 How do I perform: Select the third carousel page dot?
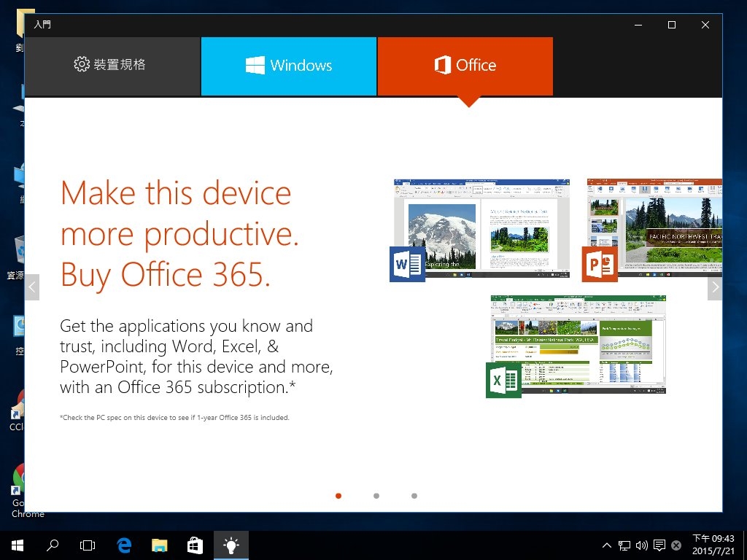coord(414,496)
